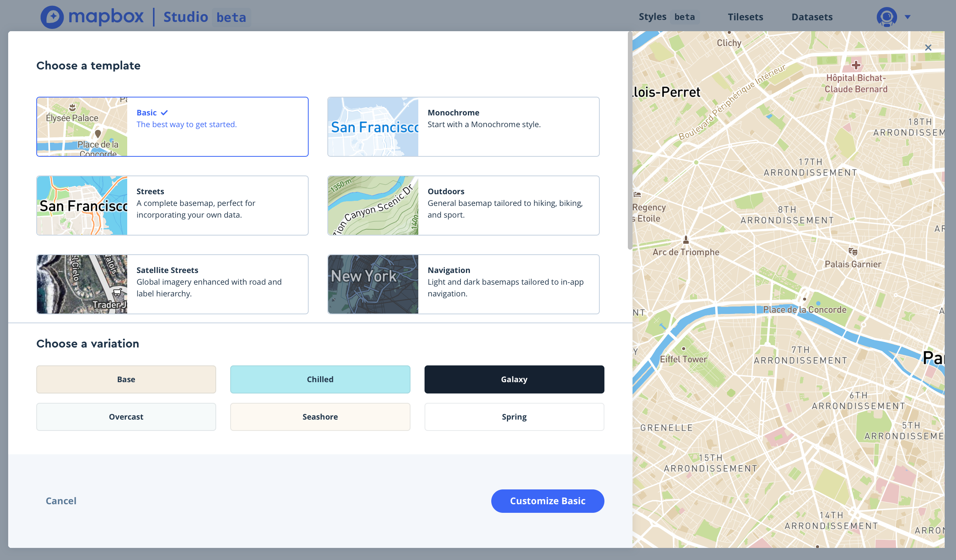This screenshot has height=560, width=956.
Task: Click the Navigation New York thumbnail
Action: tap(373, 284)
